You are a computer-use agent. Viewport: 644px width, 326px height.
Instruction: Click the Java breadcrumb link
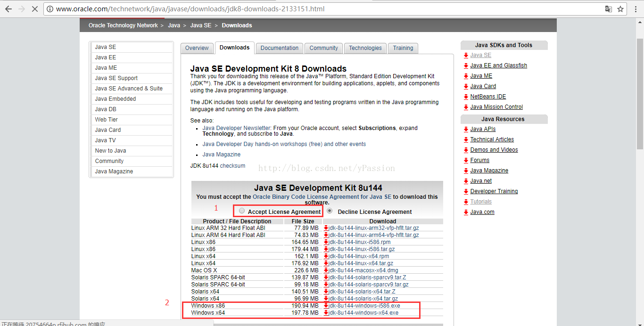(x=174, y=25)
